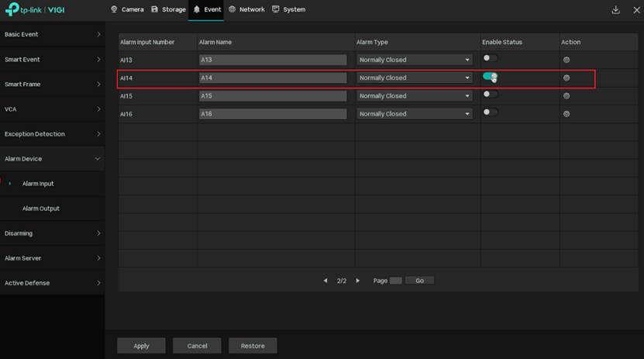
Task: Go to previous page arrow in pagination
Action: (325, 281)
